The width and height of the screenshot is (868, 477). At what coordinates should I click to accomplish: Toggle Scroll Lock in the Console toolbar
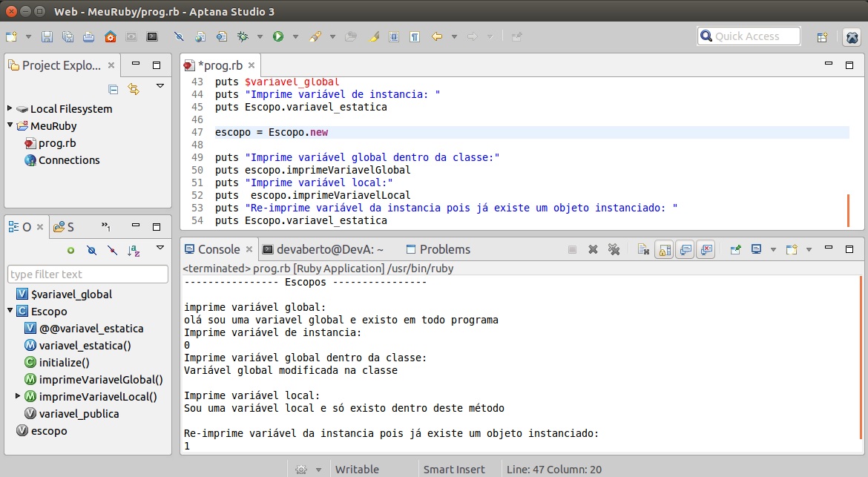[x=663, y=250]
